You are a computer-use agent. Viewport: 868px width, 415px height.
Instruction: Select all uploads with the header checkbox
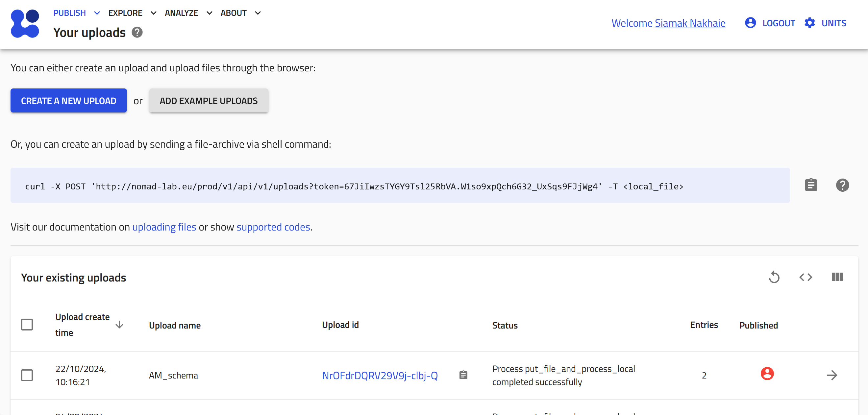pyautogui.click(x=27, y=324)
